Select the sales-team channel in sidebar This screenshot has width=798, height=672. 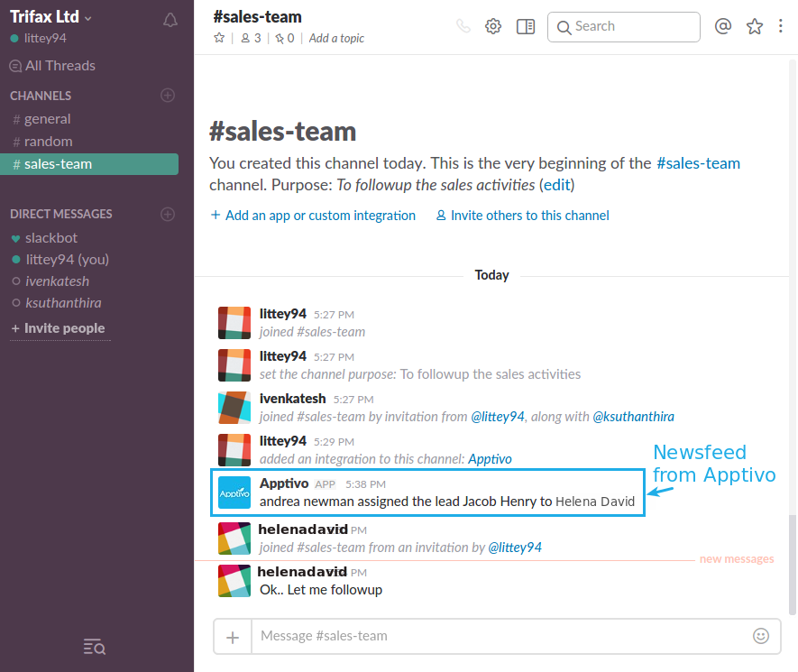point(89,164)
